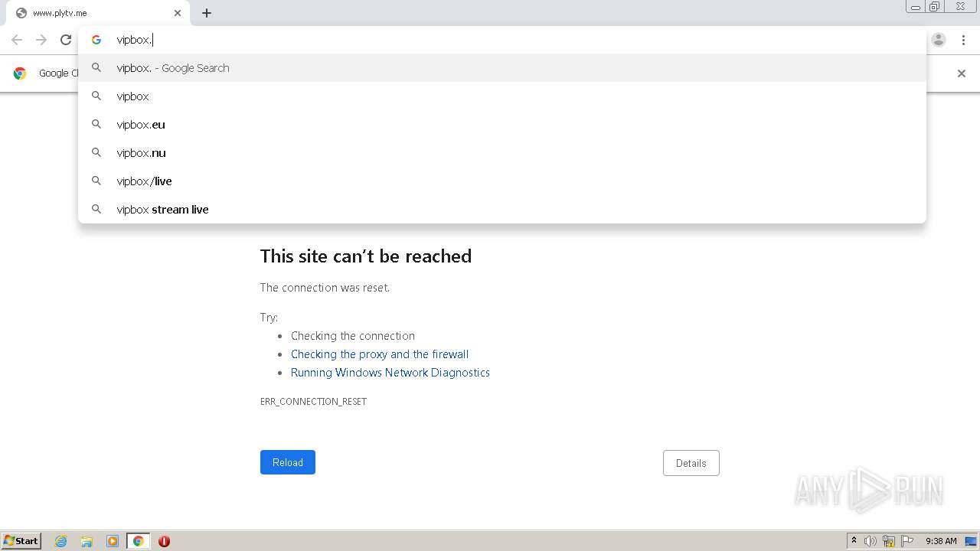
Task: Click 'This site can't be reached' heading
Action: pos(366,256)
